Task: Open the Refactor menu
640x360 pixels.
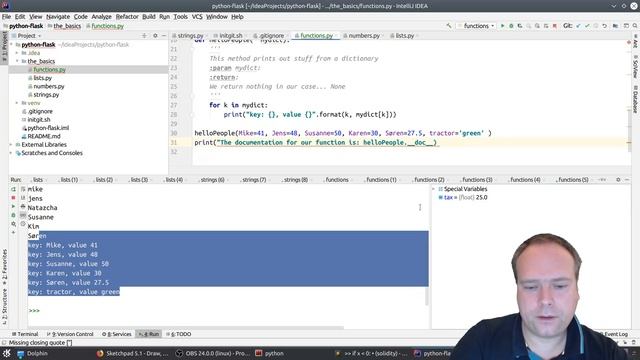Action: click(x=127, y=17)
